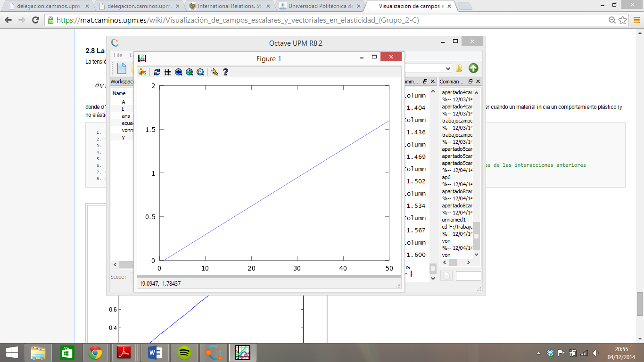
Task: Click the Command History filter text field
Action: click(x=468, y=276)
